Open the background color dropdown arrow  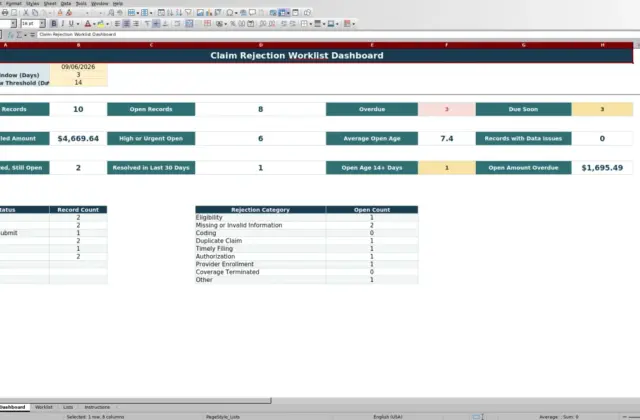tap(107, 24)
